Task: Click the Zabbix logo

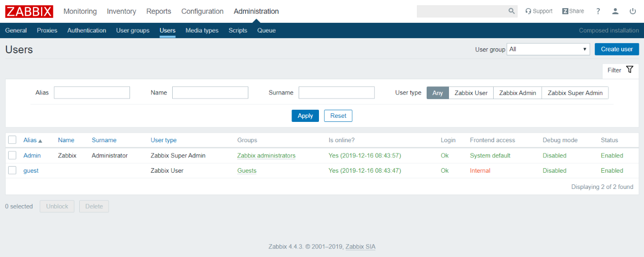Action: tap(29, 11)
